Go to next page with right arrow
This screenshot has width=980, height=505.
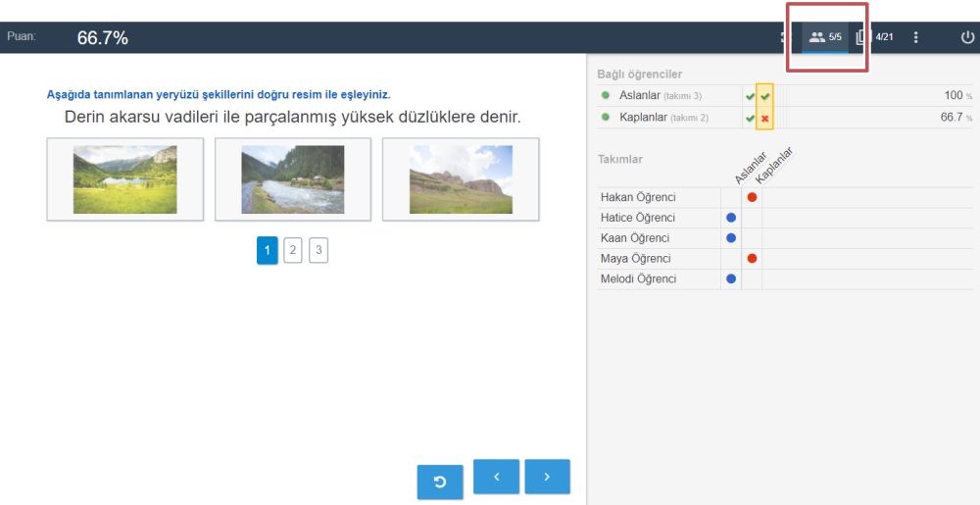[547, 477]
